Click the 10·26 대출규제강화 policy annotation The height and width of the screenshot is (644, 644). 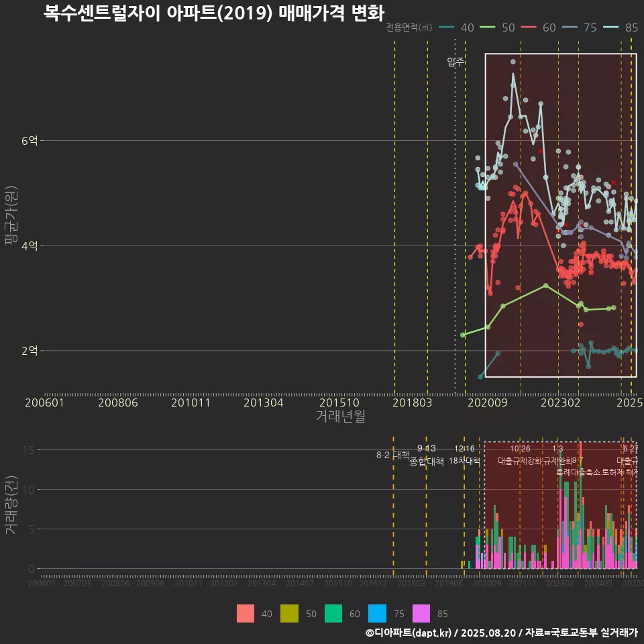pyautogui.click(x=520, y=455)
